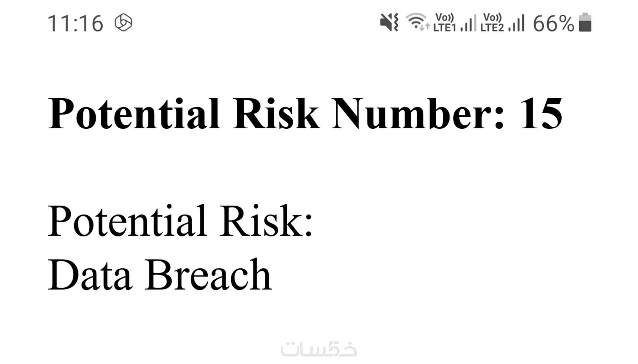Click the bold word "Potential" in heading
This screenshot has height=364, width=638.
point(134,113)
